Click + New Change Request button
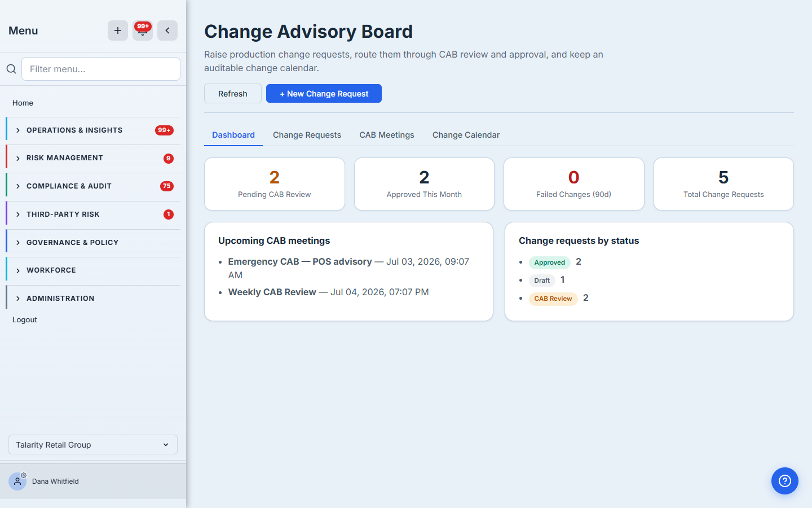 click(324, 94)
